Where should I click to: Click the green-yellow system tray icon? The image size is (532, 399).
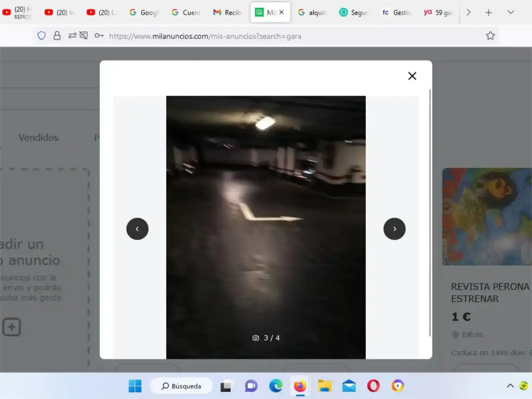point(524,386)
